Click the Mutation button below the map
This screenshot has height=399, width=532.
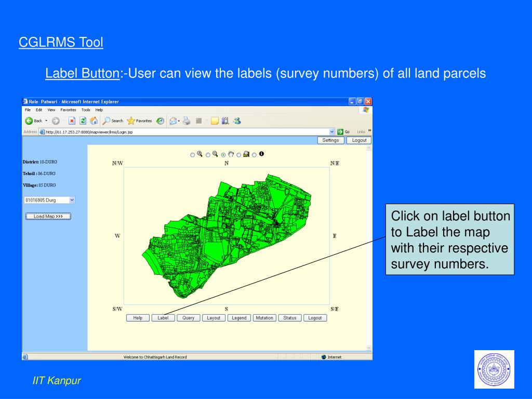pyautogui.click(x=264, y=317)
